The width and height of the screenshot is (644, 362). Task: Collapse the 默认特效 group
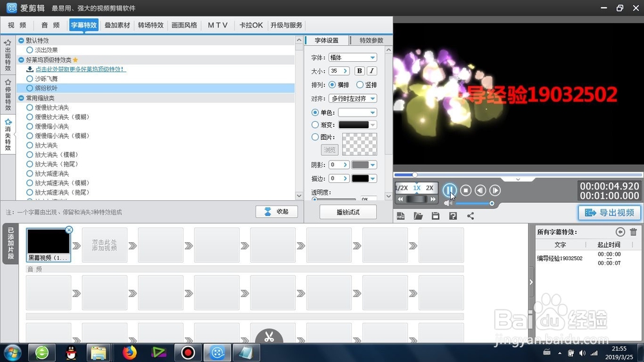pyautogui.click(x=21, y=41)
